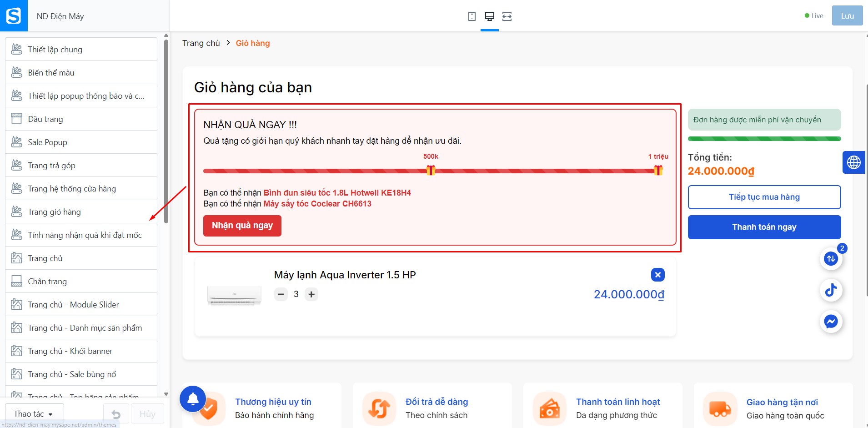The image size is (868, 428).
Task: Open the Trang chủ sidebar section
Action: point(81,258)
